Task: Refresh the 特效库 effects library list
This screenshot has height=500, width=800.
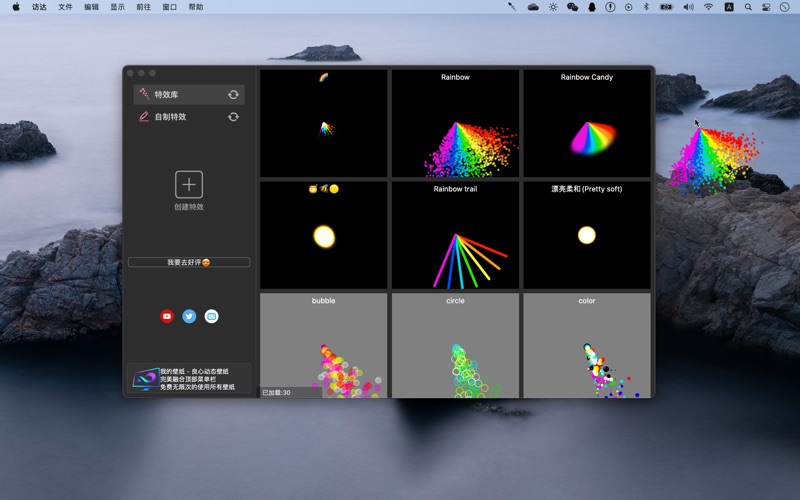Action: 233,95
